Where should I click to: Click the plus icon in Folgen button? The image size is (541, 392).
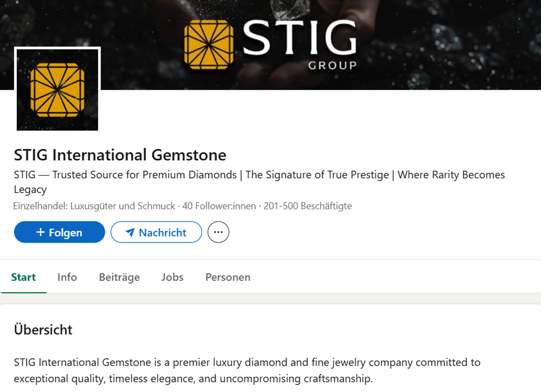[x=40, y=232]
